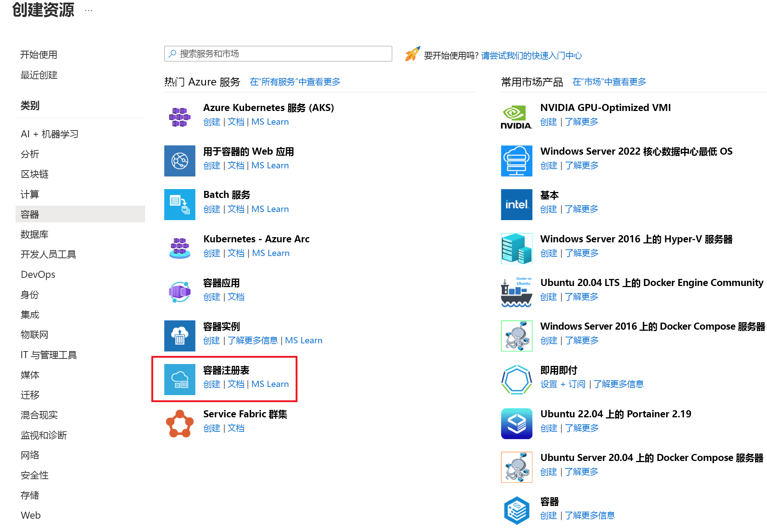Open the ellipsis menu beside 创建资源
The image size is (767, 532).
(88, 10)
